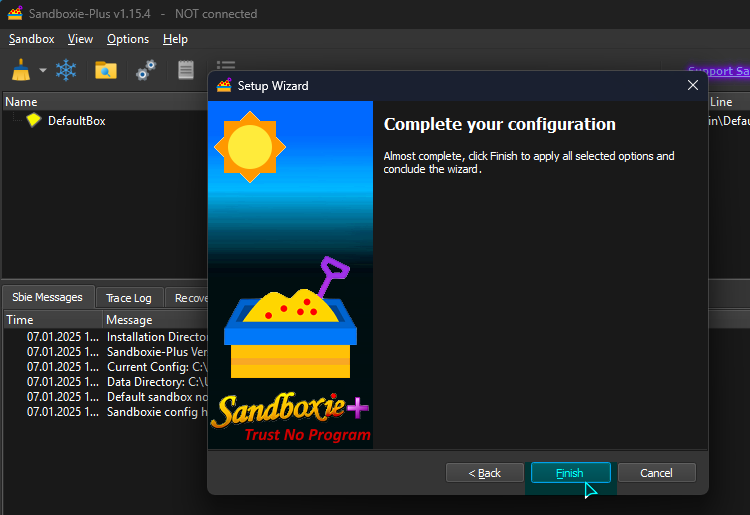This screenshot has width=750, height=515.
Task: Close the Setup Wizard dialog
Action: (x=693, y=86)
